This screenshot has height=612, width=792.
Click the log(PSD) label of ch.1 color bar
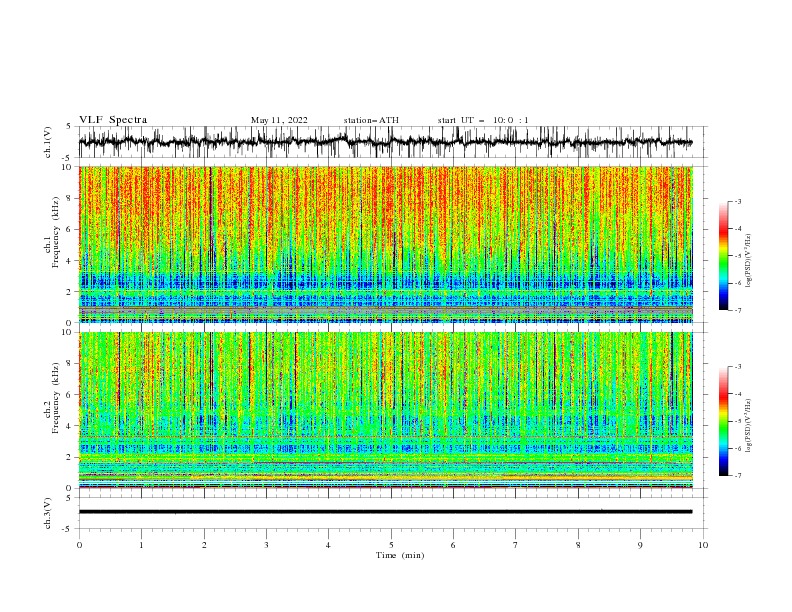pyautogui.click(x=748, y=261)
